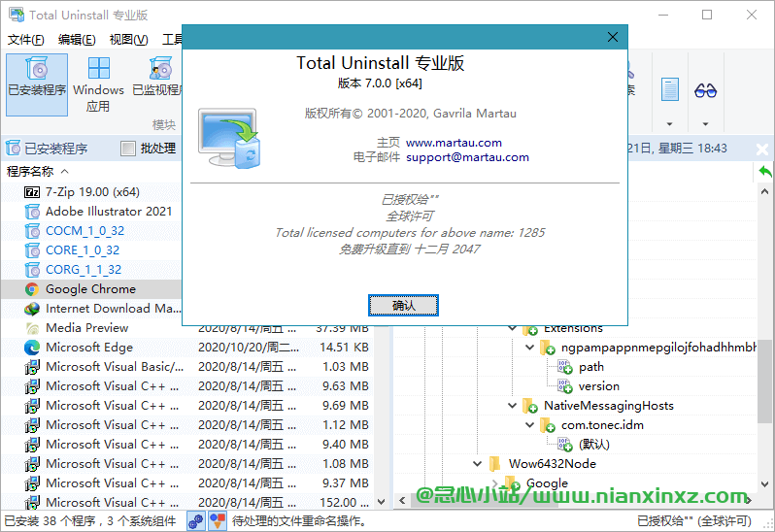Click the version value icon
Image resolution: width=775 pixels, height=532 pixels.
pyautogui.click(x=565, y=386)
